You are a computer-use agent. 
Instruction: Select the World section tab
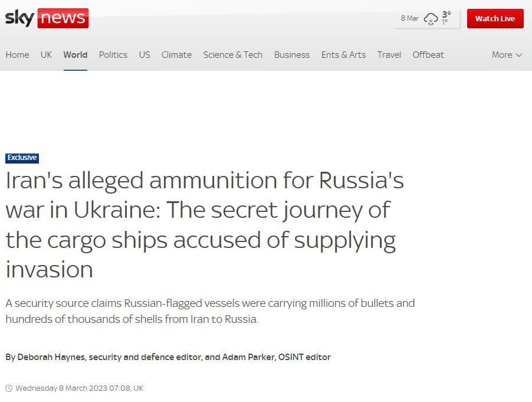75,55
